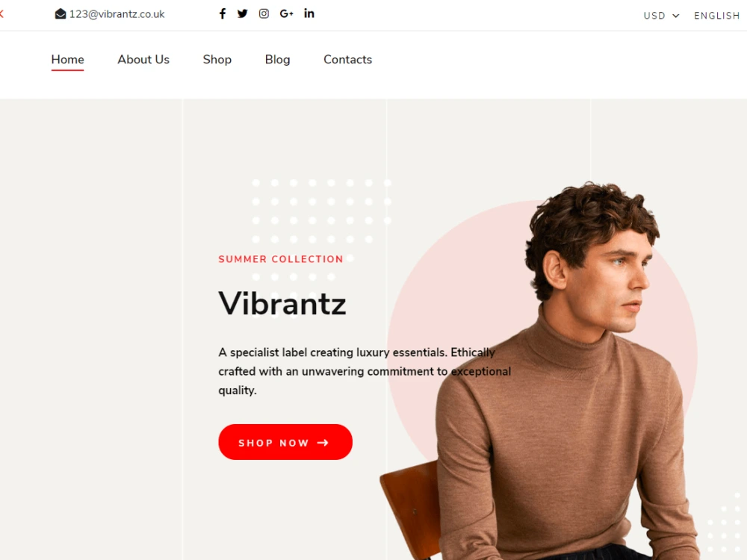The height and width of the screenshot is (560, 747).
Task: Expand the USD currency dropdown
Action: pos(661,16)
